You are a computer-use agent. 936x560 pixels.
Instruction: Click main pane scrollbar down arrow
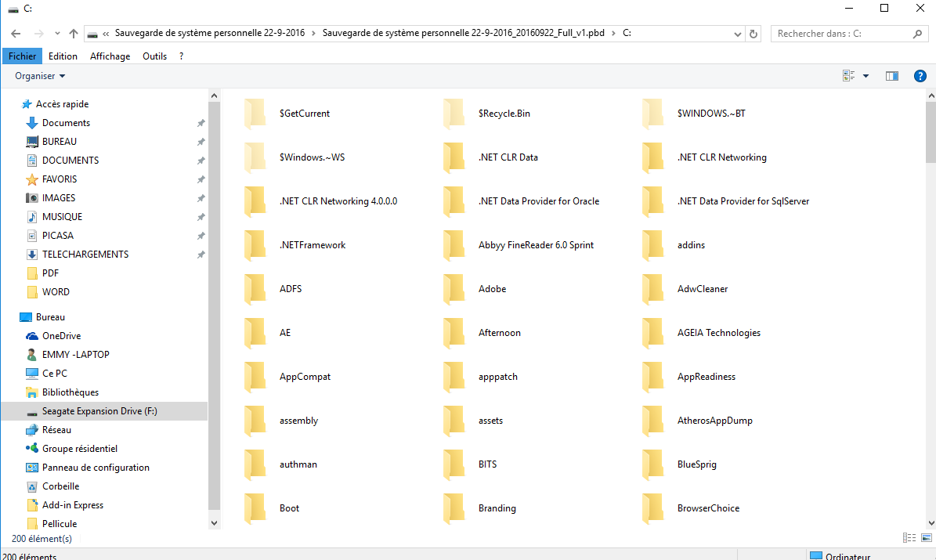click(931, 523)
